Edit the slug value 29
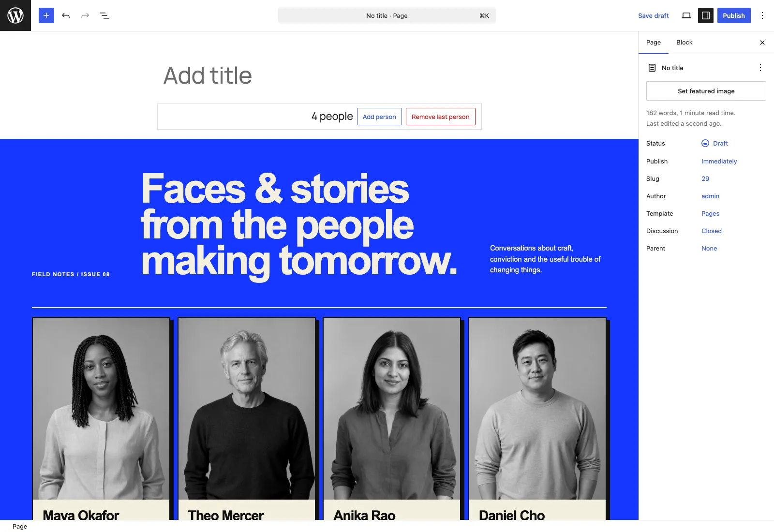The height and width of the screenshot is (532, 774). [x=705, y=178]
